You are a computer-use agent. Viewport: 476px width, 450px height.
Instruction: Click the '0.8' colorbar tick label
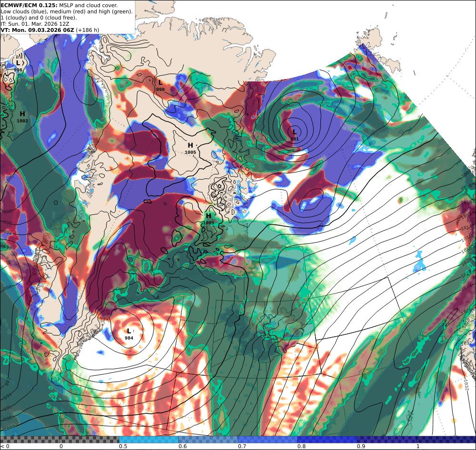coord(301,446)
